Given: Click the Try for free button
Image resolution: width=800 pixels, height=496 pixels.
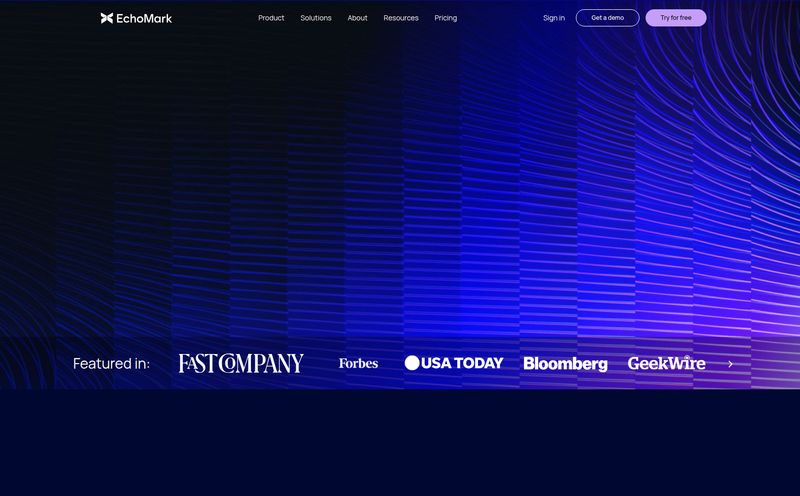Looking at the screenshot, I should pyautogui.click(x=676, y=18).
